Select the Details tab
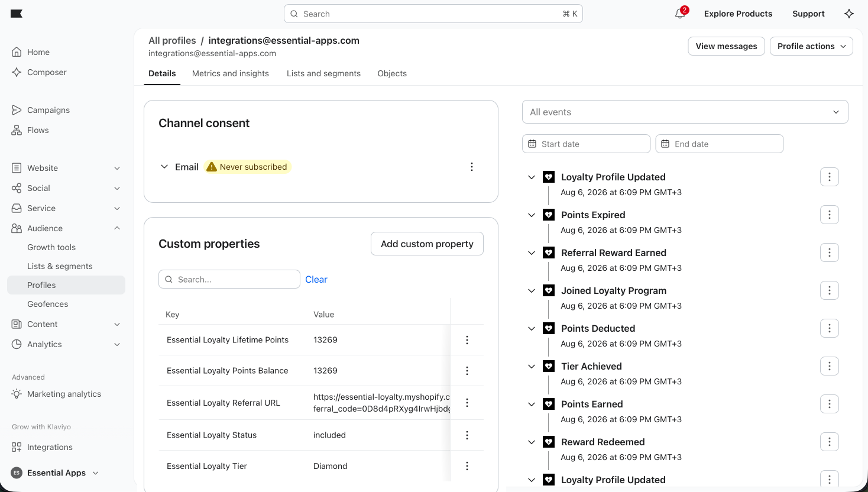The image size is (868, 492). tap(162, 73)
